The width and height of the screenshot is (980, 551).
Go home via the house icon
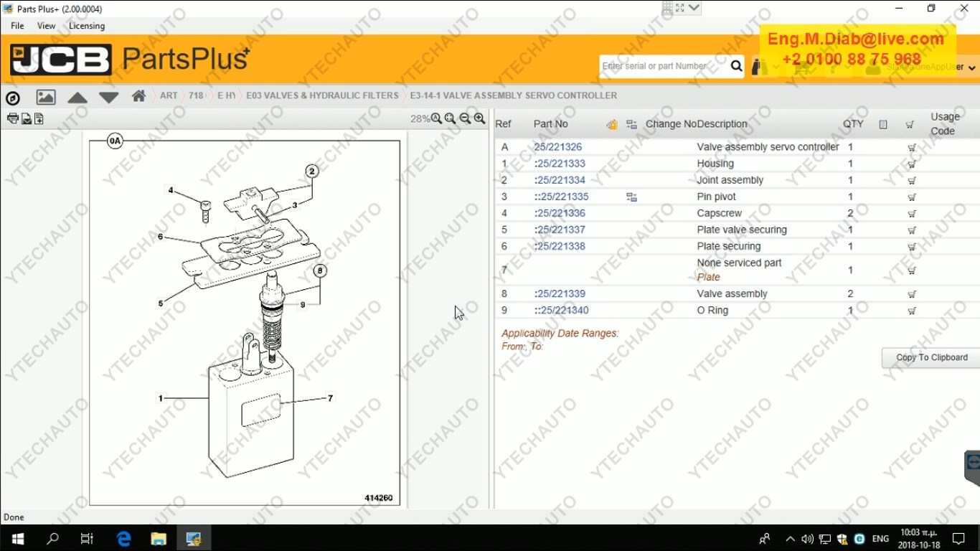pos(139,96)
